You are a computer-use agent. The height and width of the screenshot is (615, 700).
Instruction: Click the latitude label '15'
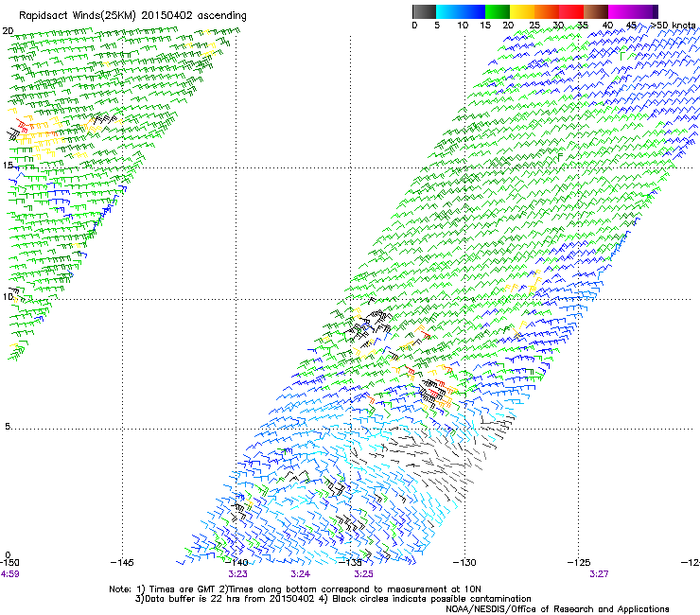click(8, 166)
